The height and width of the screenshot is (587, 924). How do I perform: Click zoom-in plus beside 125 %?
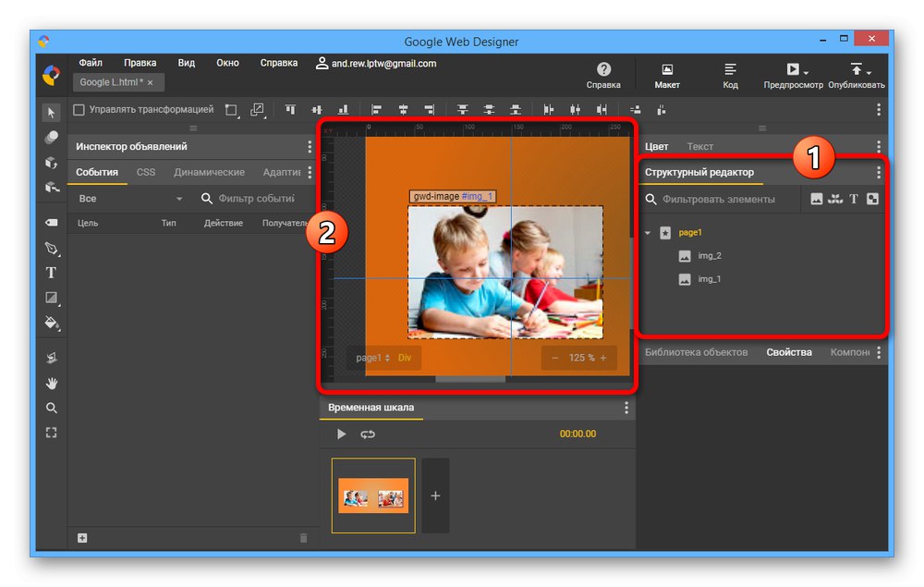pyautogui.click(x=603, y=358)
